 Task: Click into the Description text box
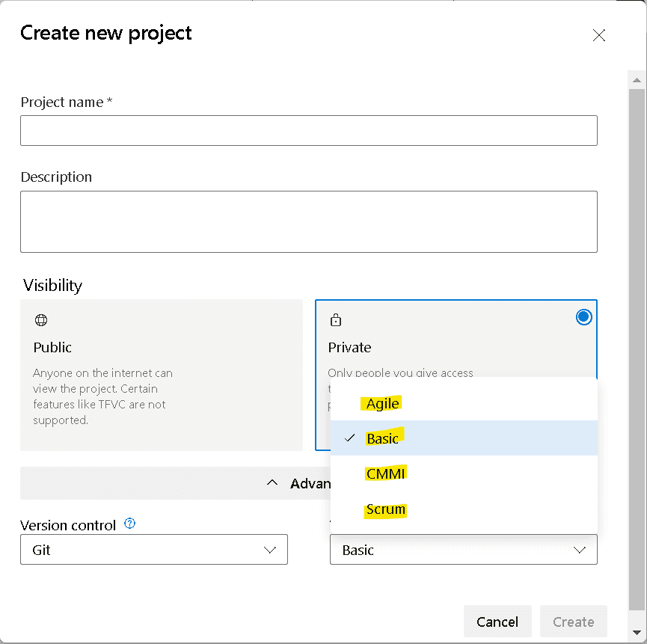click(x=308, y=221)
